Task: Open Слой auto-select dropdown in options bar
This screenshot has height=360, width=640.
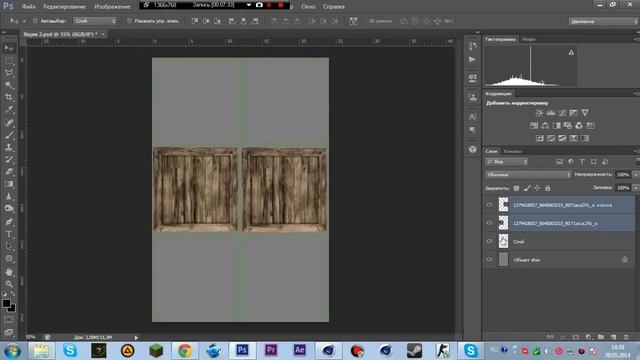Action: 95,21
